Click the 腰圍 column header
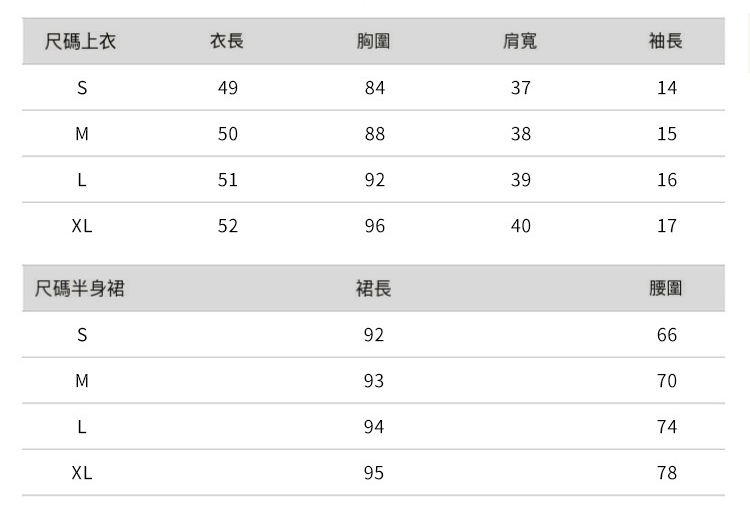The width and height of the screenshot is (750, 507). (666, 289)
